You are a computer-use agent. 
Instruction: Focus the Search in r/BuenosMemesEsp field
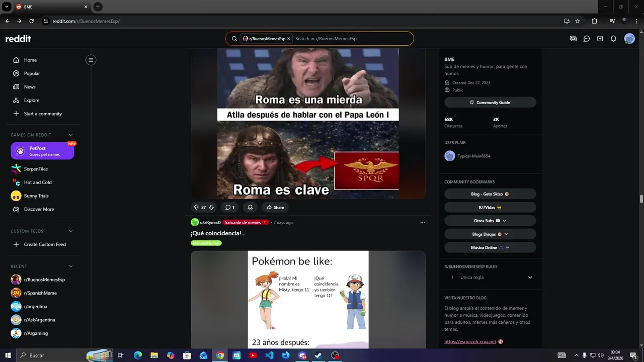point(352,39)
